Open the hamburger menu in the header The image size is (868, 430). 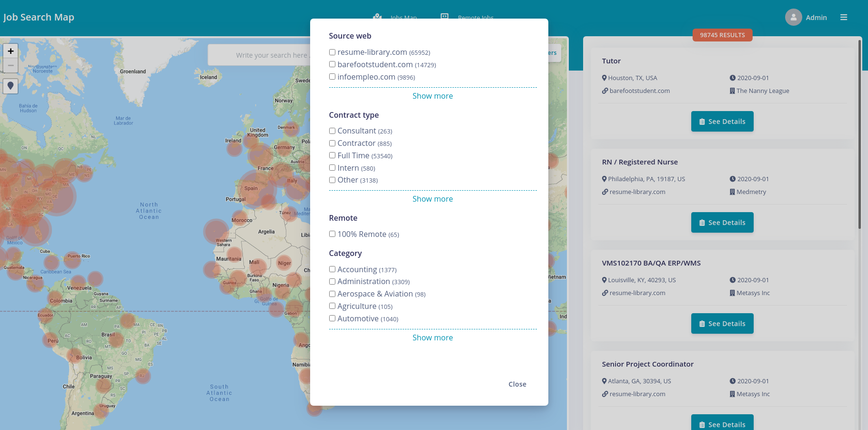tap(844, 17)
